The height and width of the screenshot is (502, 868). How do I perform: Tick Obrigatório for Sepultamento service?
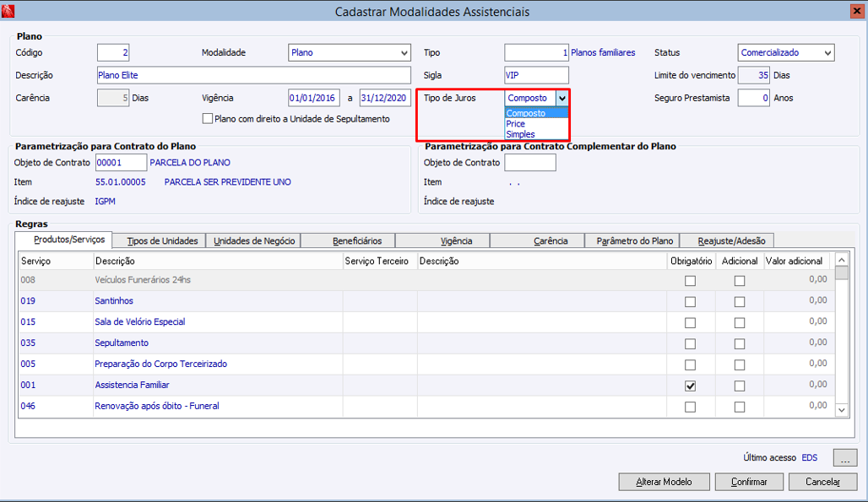(x=690, y=343)
